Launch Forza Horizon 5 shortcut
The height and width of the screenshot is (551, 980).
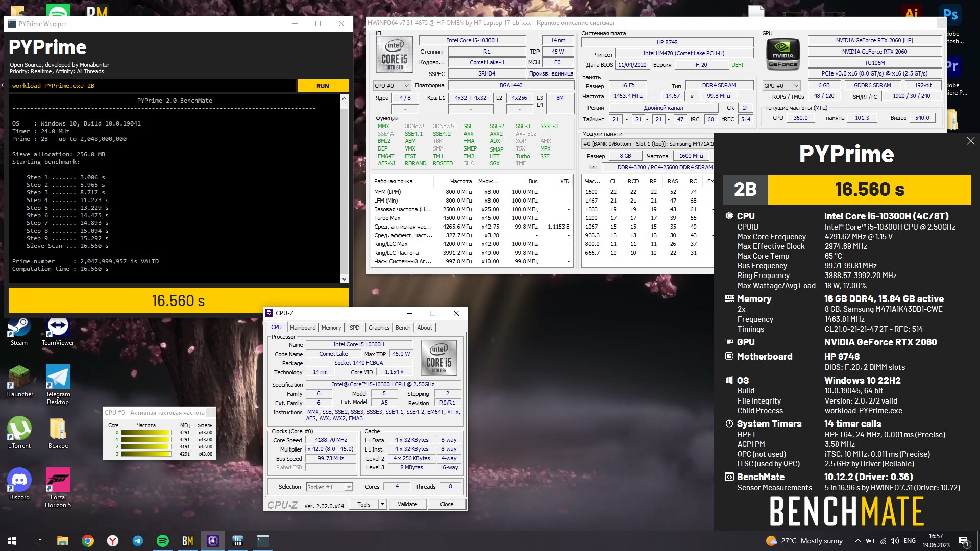58,488
